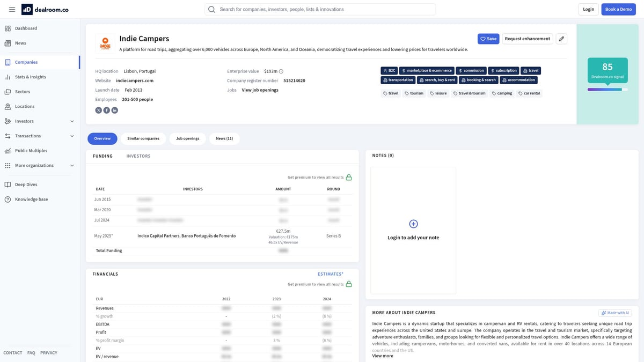
Task: Open Deep Dives in sidebar
Action: 26,184
